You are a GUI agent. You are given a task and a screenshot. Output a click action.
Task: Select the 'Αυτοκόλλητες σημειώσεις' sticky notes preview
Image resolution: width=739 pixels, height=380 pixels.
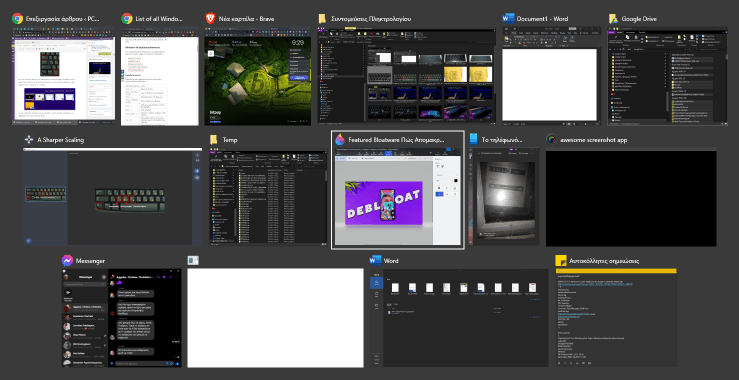click(616, 318)
